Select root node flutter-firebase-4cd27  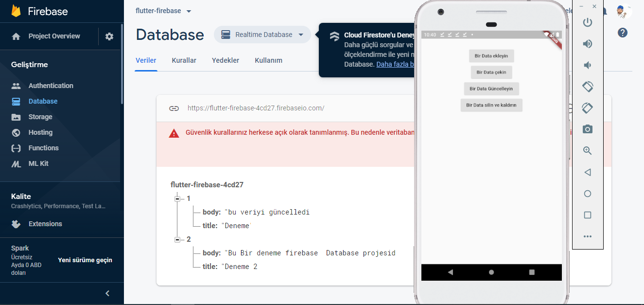pos(207,185)
